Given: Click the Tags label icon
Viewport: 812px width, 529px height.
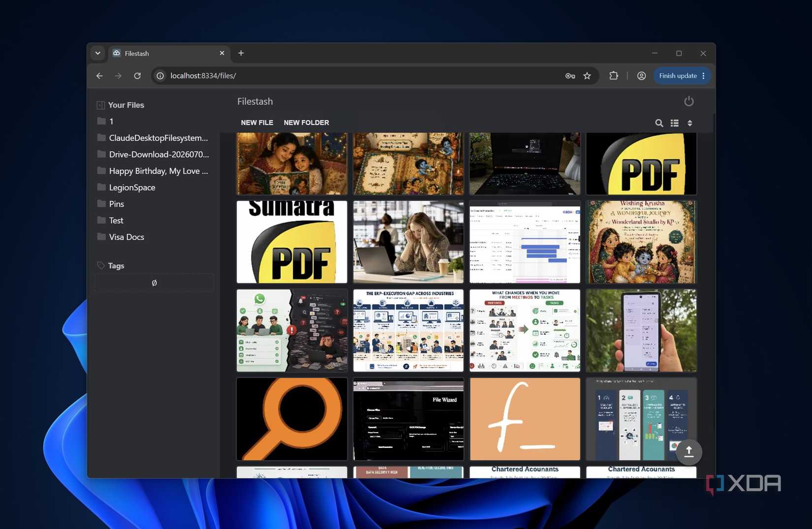Looking at the screenshot, I should pyautogui.click(x=101, y=266).
